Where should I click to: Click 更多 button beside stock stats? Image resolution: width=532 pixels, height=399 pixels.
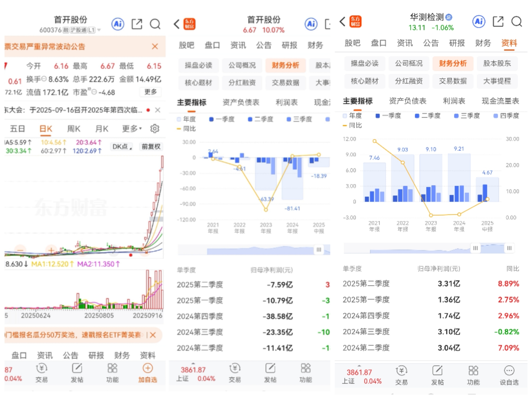pos(150,92)
